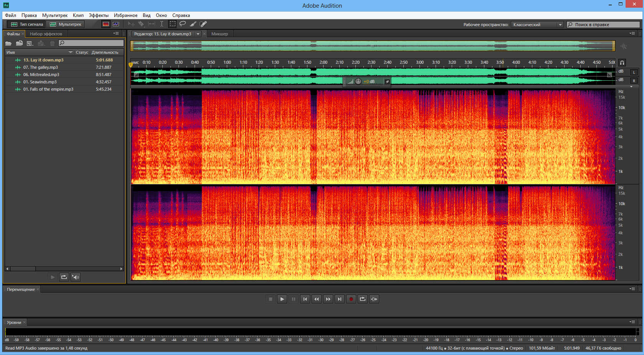Click file preview play button

point(53,277)
